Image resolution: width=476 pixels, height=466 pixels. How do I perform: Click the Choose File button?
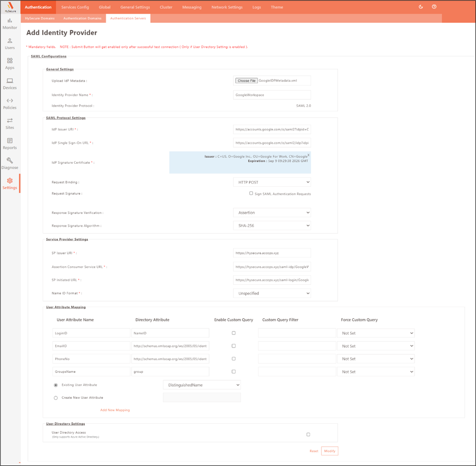246,80
